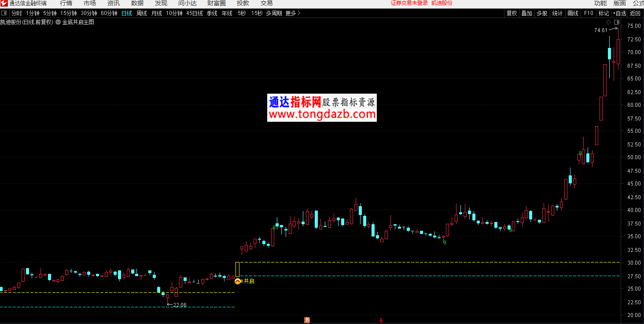Open the 数据 menu
This screenshot has height=324, width=644.
(137, 4)
